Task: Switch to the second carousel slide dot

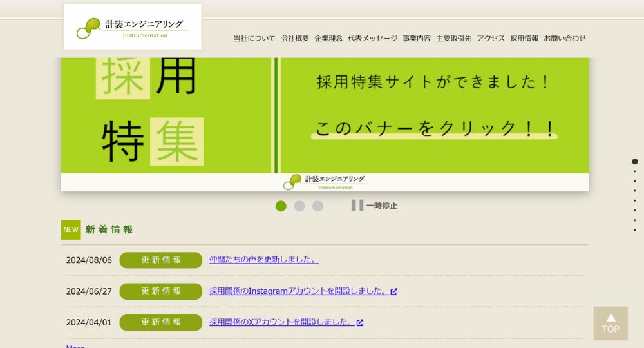Action: click(299, 206)
